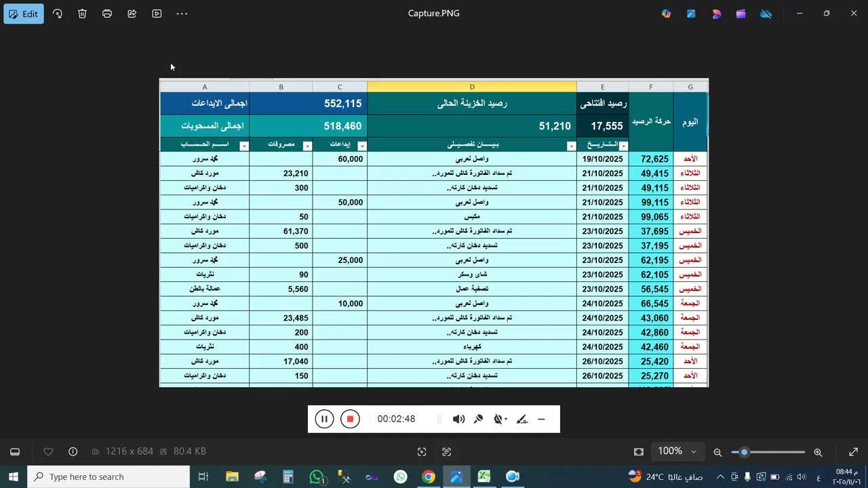The image size is (868, 488).
Task: Click the 00:02:48 recording timer
Action: coord(396,419)
